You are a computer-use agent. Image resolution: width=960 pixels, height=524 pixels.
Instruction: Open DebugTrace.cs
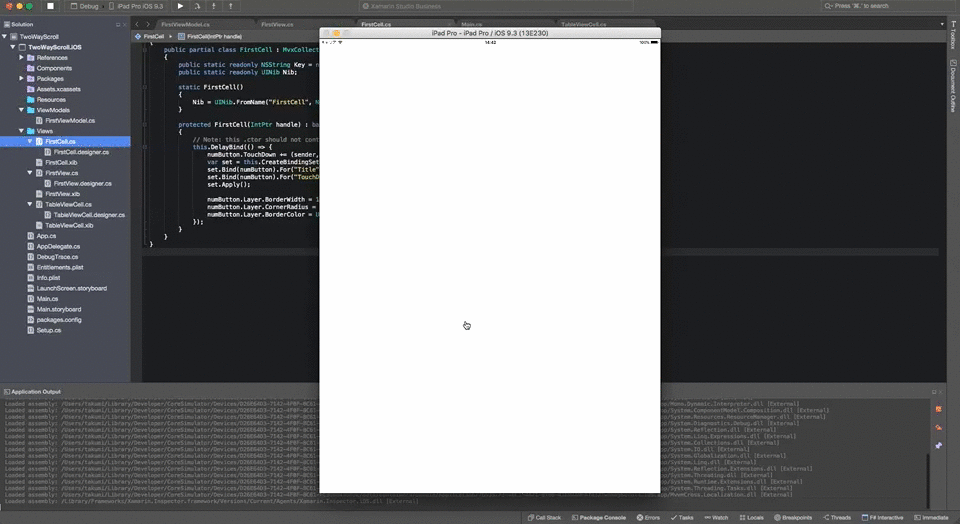click(x=53, y=257)
